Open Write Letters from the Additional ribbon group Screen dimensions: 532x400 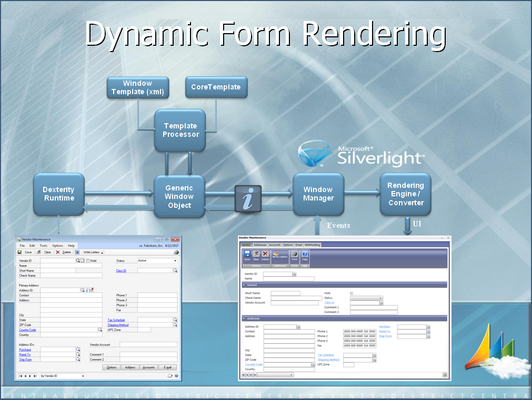[279, 255]
